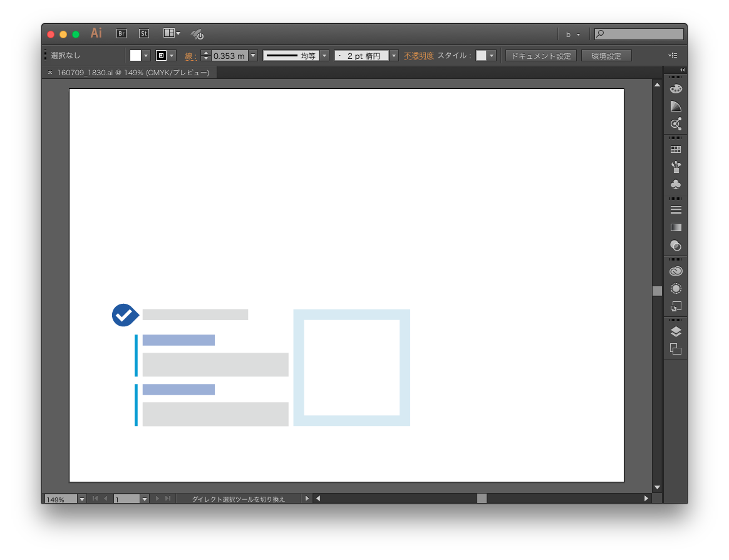Open the Creative Cloud Libraries panel icon

[676, 271]
